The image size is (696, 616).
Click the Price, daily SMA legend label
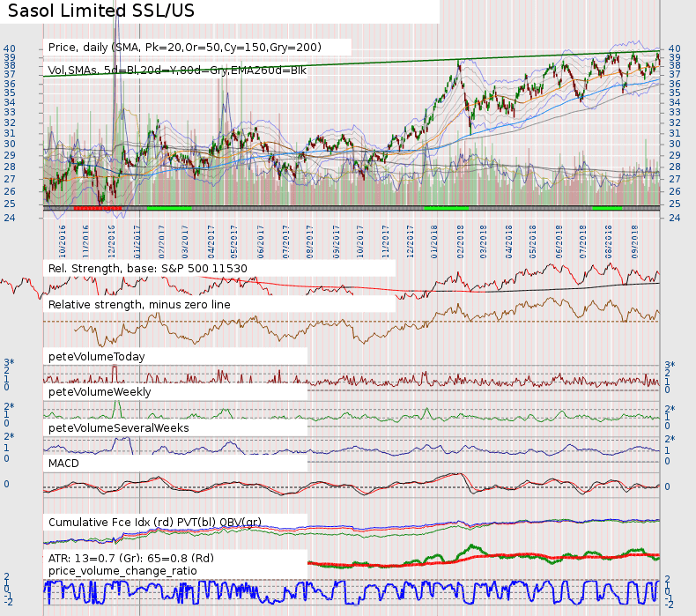point(185,48)
